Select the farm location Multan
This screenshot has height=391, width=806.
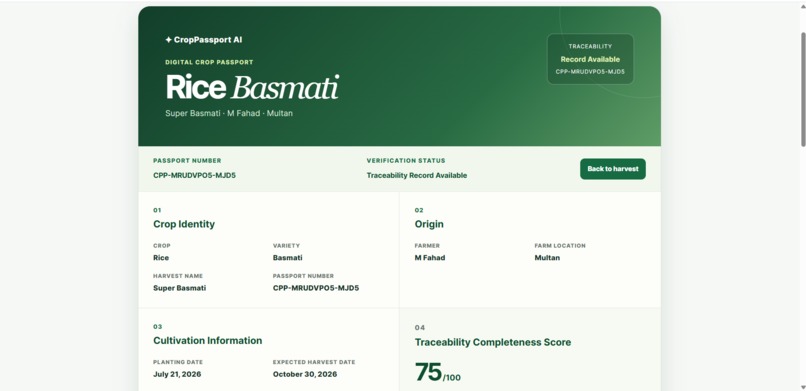tap(547, 258)
